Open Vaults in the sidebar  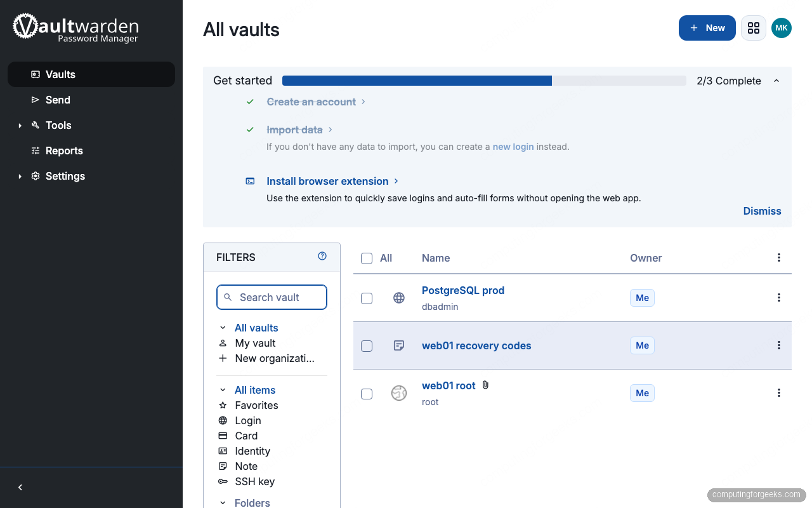pyautogui.click(x=91, y=74)
